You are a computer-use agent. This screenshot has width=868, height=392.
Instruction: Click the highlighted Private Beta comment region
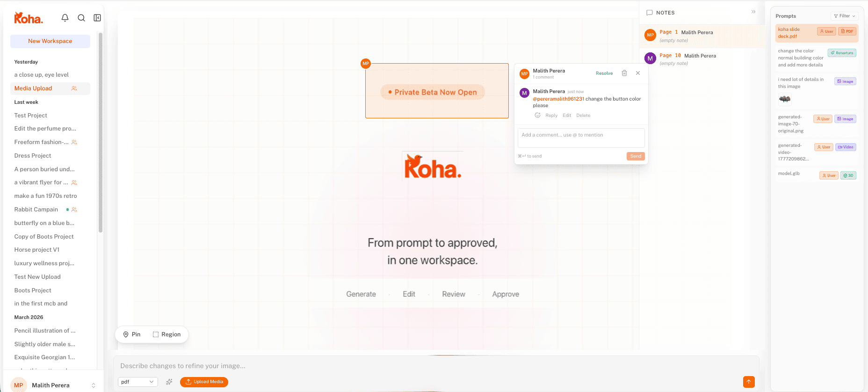pyautogui.click(x=437, y=91)
